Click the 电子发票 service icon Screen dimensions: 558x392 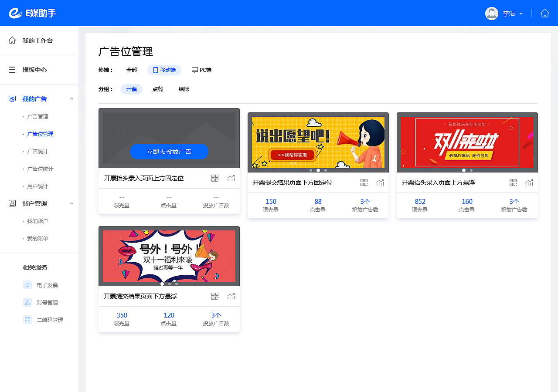tap(27, 285)
